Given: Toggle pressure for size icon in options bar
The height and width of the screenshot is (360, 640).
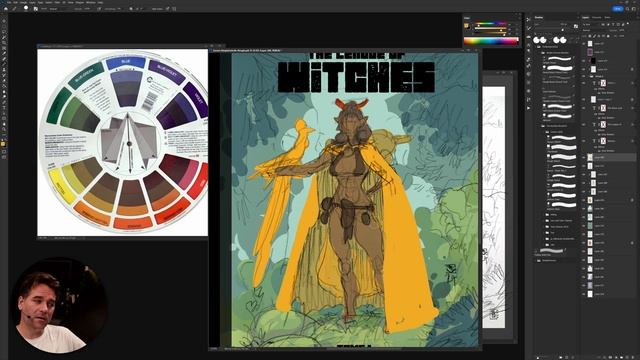Looking at the screenshot, I should (x=168, y=9).
